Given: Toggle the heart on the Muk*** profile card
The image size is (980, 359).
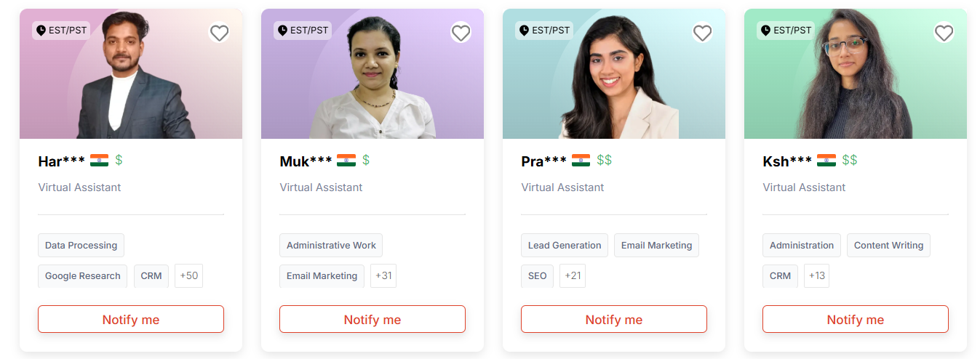Looking at the screenshot, I should [461, 33].
